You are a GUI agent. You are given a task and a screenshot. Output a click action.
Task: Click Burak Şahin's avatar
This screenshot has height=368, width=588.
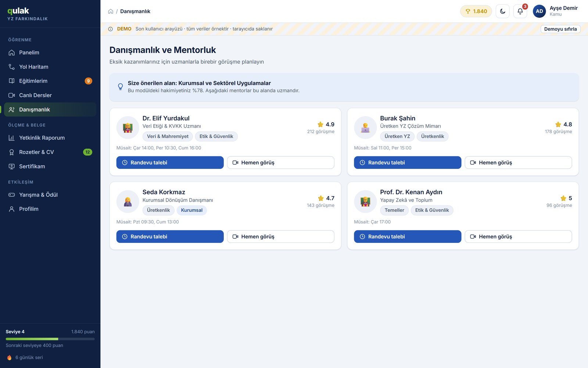tap(365, 128)
